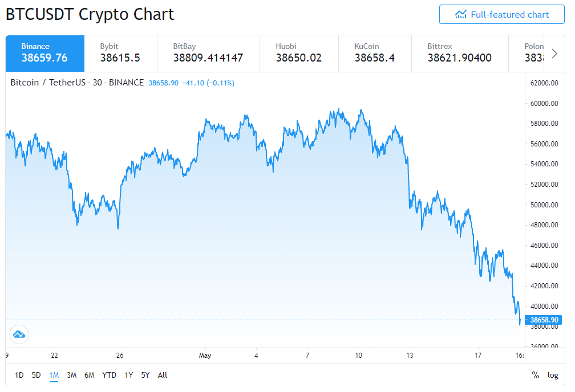
Task: Set the chart range to 1D
Action: tap(19, 375)
